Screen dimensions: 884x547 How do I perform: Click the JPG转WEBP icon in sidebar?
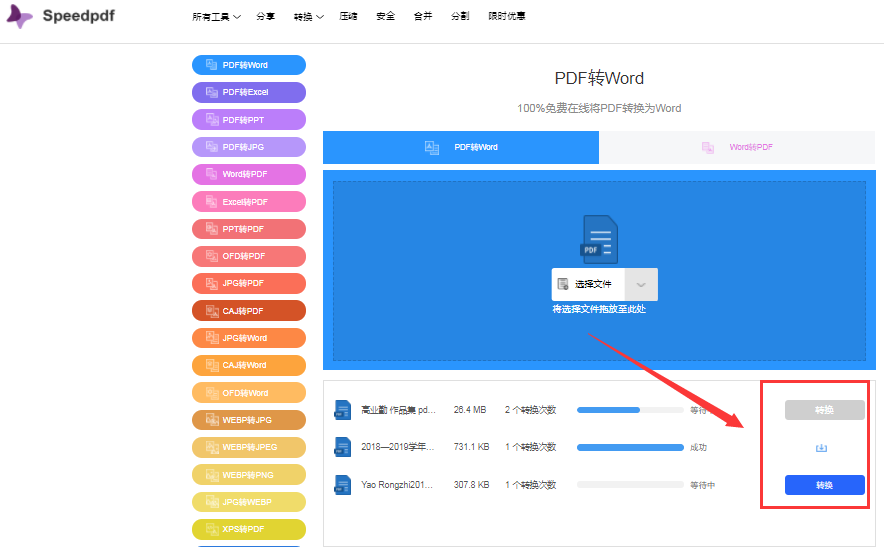[x=211, y=502]
